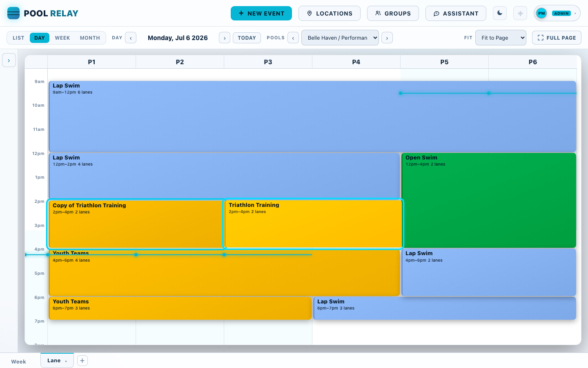This screenshot has width=588, height=368.
Task: Switch to the Week bottom tab
Action: 19,361
